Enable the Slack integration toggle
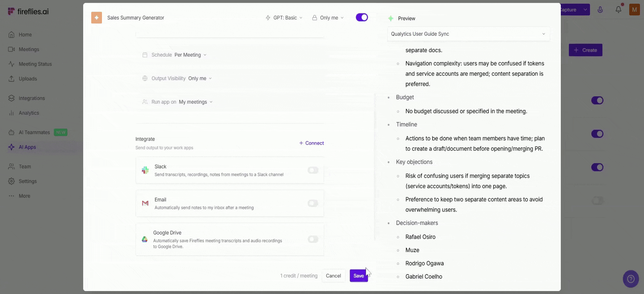 [313, 170]
